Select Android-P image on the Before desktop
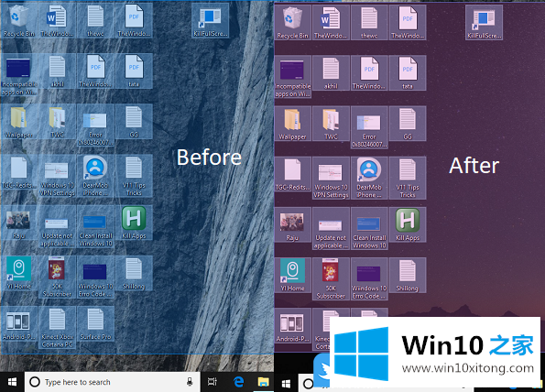The height and width of the screenshot is (392, 545). coord(18,323)
